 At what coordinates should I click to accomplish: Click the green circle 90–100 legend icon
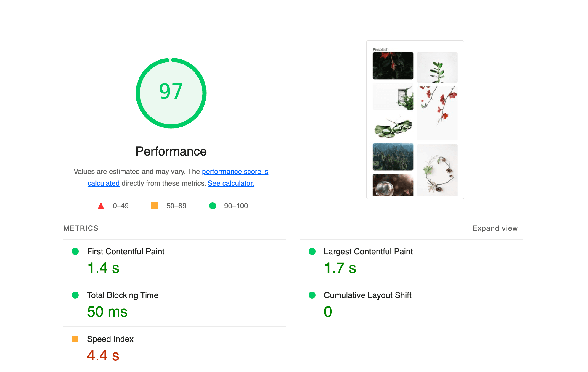[213, 206]
